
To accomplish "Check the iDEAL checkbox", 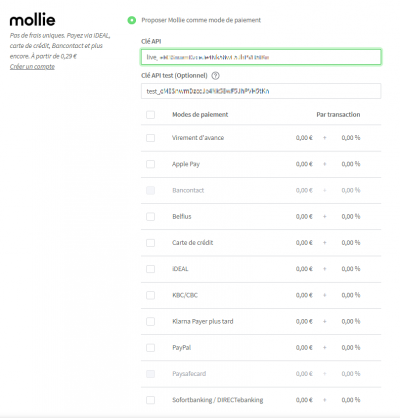I will [x=150, y=269].
